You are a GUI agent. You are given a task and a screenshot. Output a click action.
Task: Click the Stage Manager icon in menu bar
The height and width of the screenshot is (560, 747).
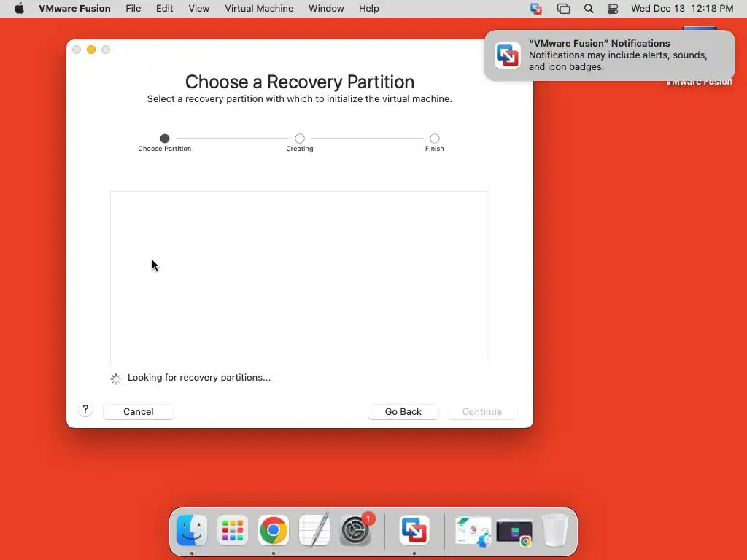tap(563, 9)
